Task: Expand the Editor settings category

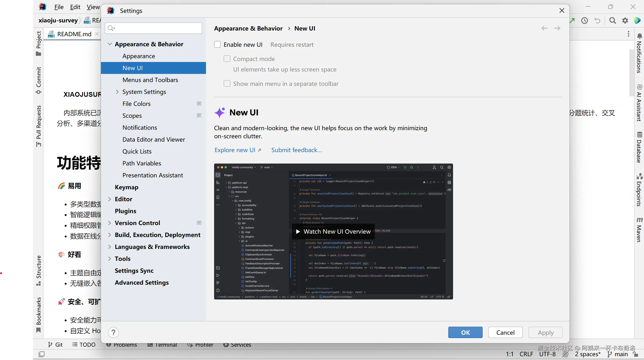Action: click(x=110, y=199)
